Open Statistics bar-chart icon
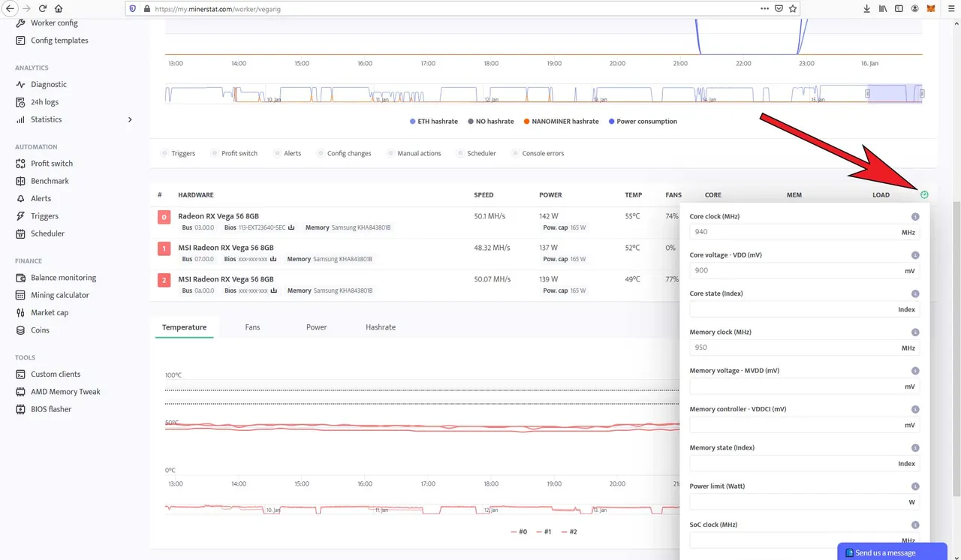The image size is (961, 560). (21, 119)
